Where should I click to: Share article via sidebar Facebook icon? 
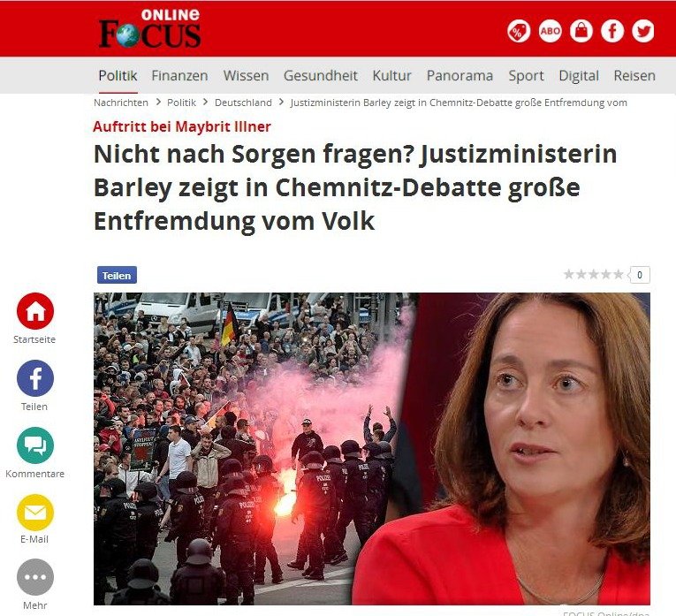(35, 378)
